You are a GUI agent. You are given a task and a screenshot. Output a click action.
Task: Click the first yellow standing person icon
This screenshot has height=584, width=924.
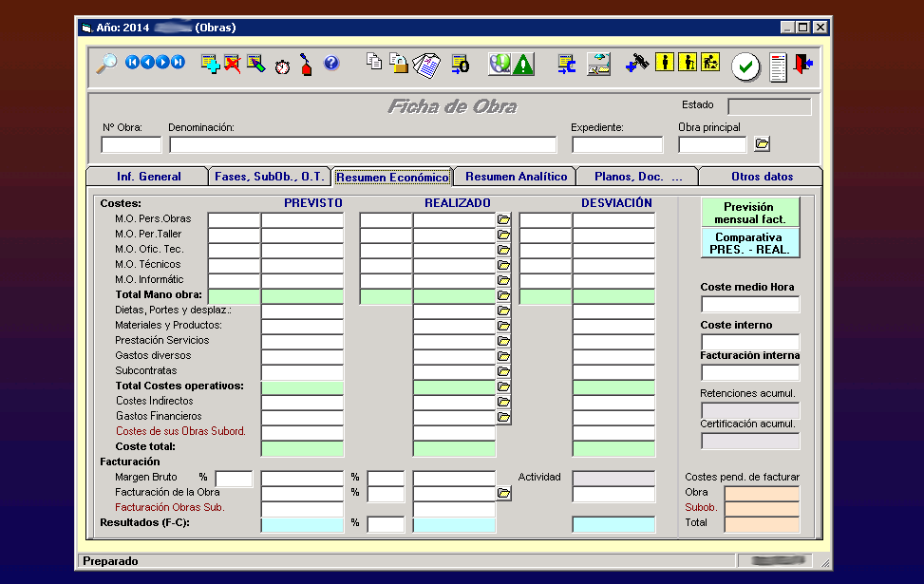[665, 62]
